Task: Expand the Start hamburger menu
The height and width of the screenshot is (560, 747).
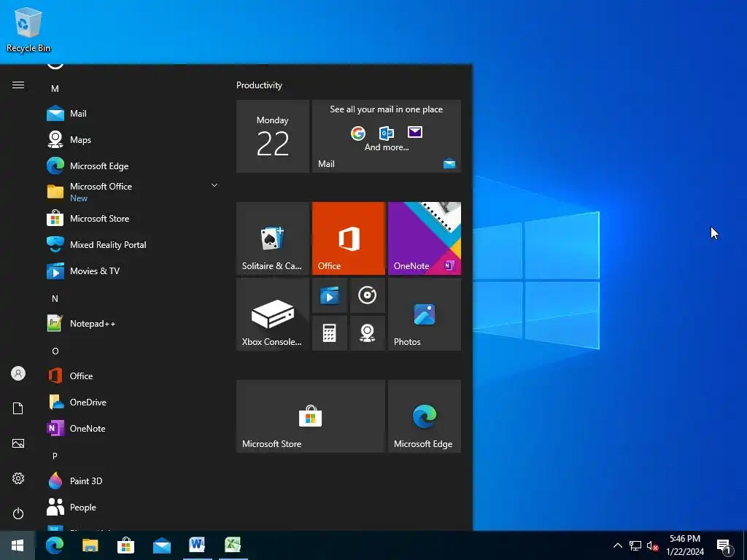Action: click(x=18, y=85)
